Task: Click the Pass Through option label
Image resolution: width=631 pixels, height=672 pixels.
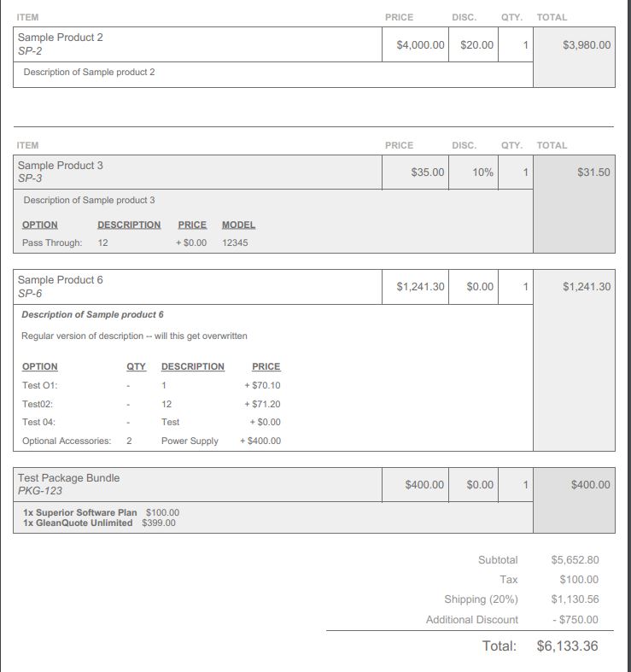Action: (x=52, y=243)
